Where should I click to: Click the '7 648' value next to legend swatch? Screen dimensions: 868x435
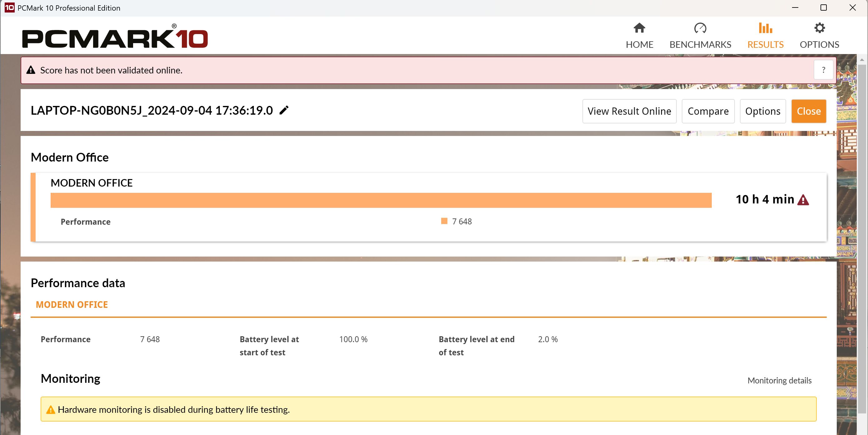coord(461,221)
